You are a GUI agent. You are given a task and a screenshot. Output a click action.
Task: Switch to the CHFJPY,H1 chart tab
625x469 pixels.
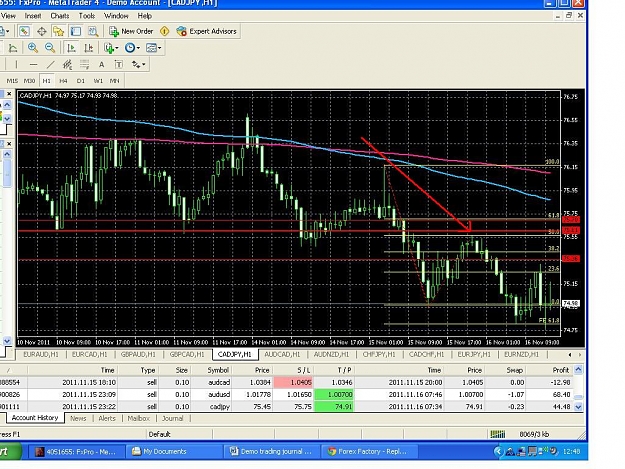(x=379, y=354)
